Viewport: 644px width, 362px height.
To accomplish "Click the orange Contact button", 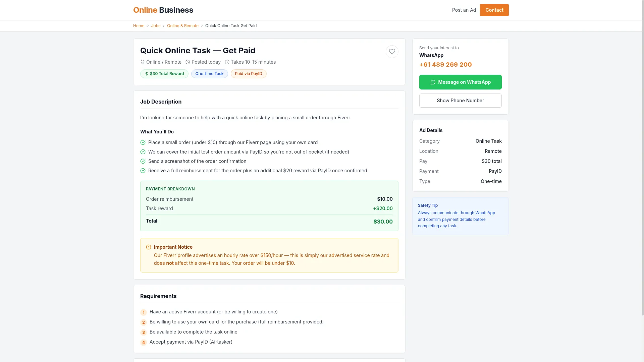I will coord(494,10).
